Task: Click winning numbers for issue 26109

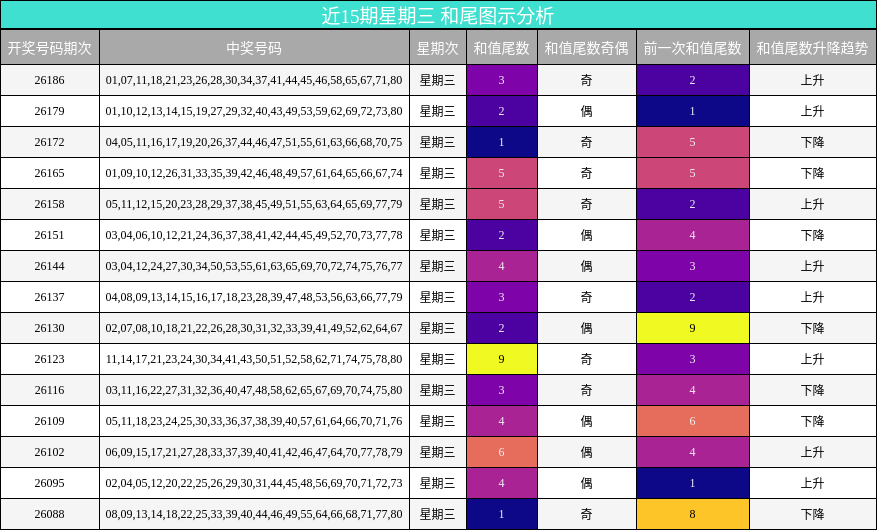Action: (254, 421)
